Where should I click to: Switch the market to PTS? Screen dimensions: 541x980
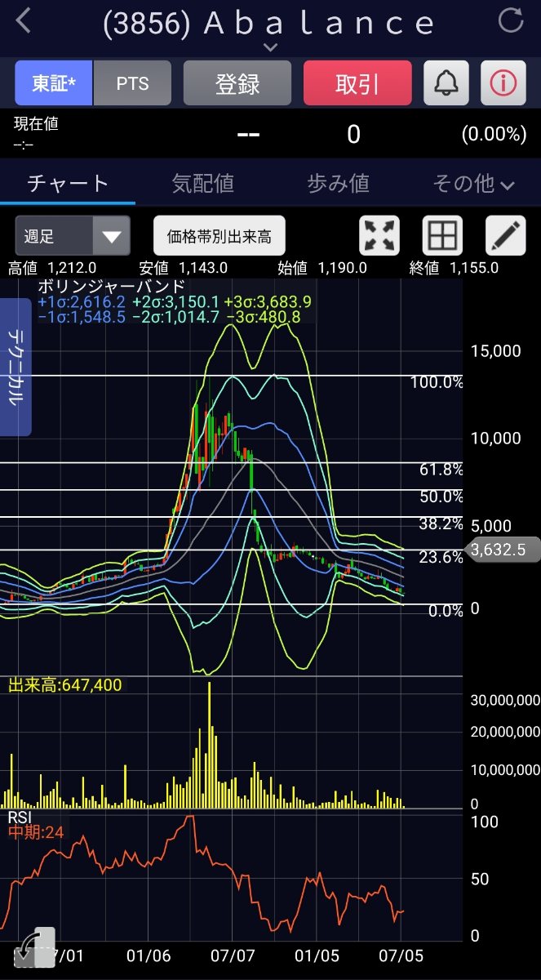[132, 82]
